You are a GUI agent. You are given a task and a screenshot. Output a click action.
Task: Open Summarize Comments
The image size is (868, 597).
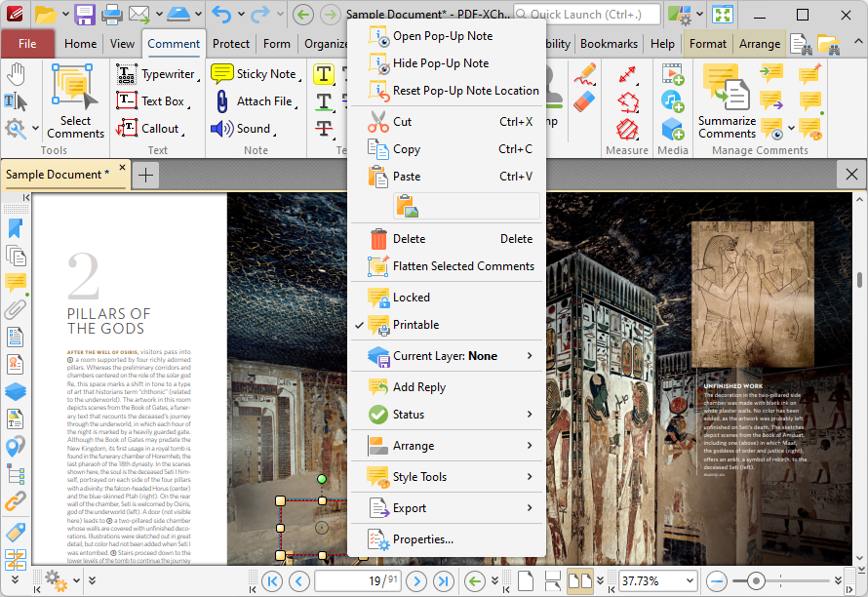(727, 101)
